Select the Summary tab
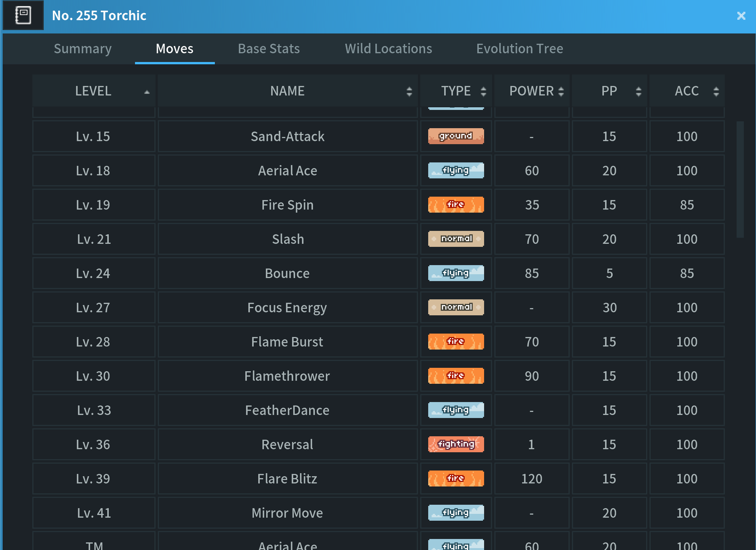 point(83,48)
